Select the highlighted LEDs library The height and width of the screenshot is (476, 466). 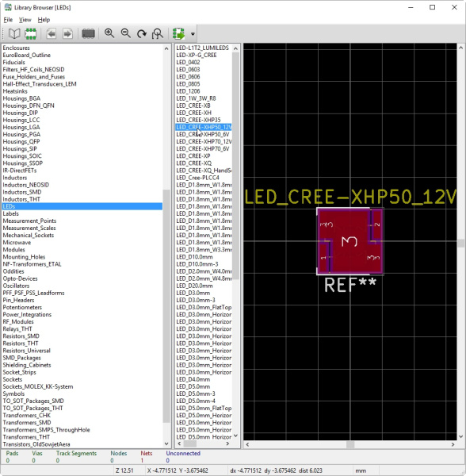(x=82, y=206)
